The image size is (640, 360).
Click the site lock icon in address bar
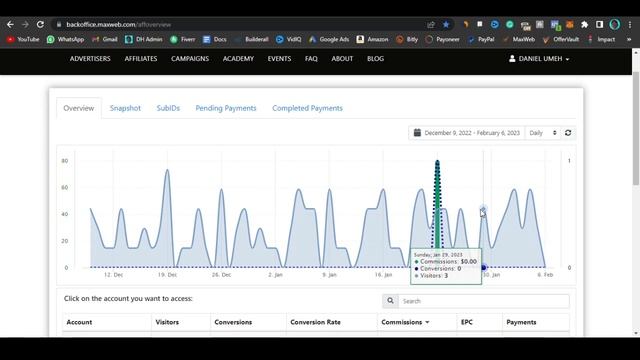tap(59, 24)
